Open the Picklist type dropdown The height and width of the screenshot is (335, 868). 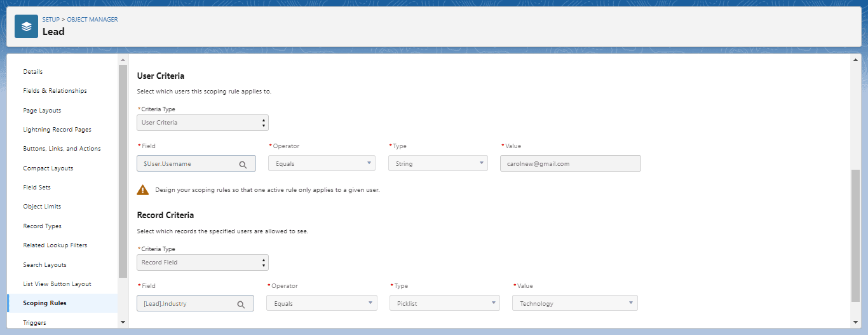[444, 303]
